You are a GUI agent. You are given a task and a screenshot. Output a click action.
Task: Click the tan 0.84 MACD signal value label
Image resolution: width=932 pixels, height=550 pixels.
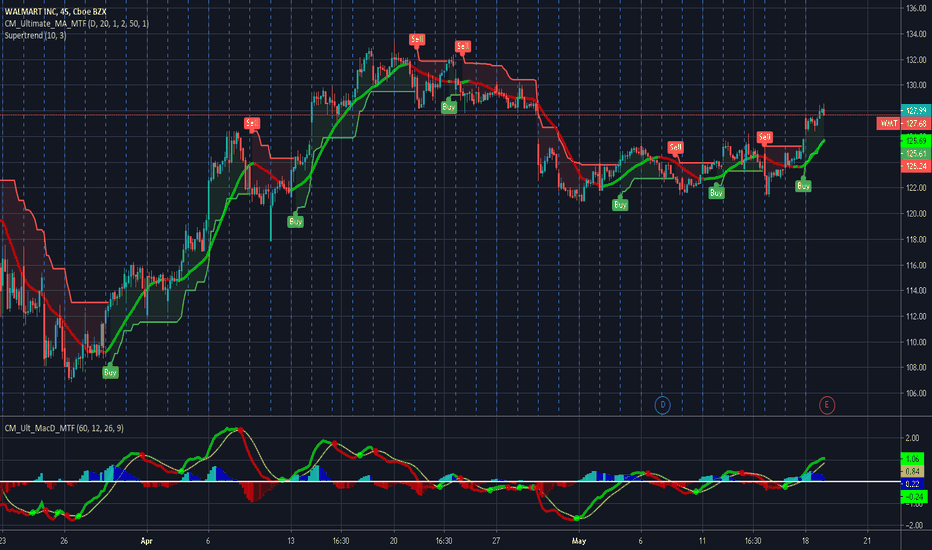coord(913,471)
